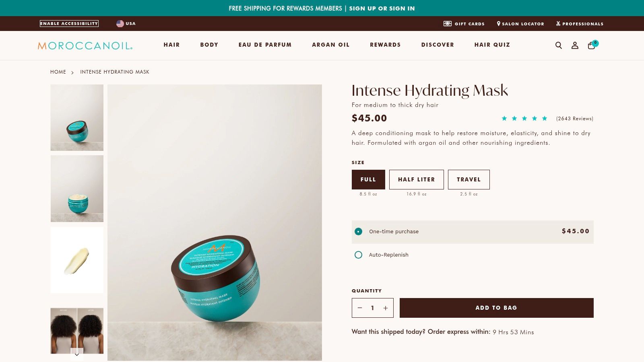The width and height of the screenshot is (644, 362).
Task: Open the Hair menu
Action: 172,45
